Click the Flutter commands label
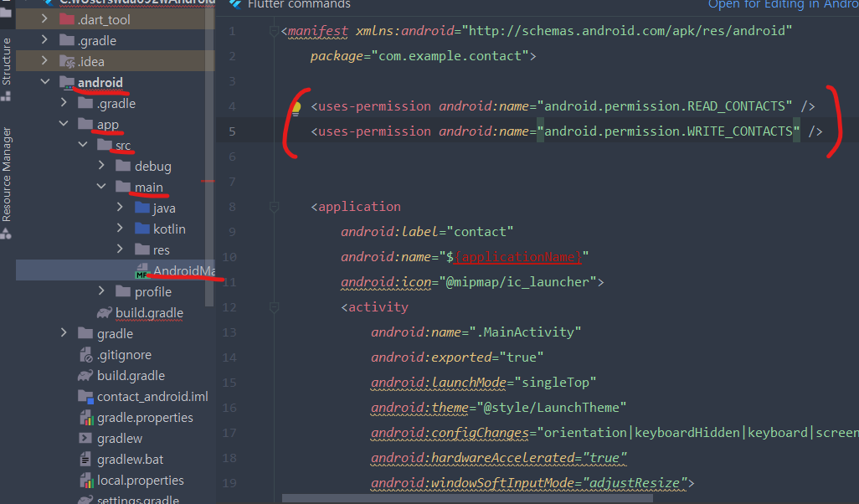The height and width of the screenshot is (504, 859). point(299,4)
